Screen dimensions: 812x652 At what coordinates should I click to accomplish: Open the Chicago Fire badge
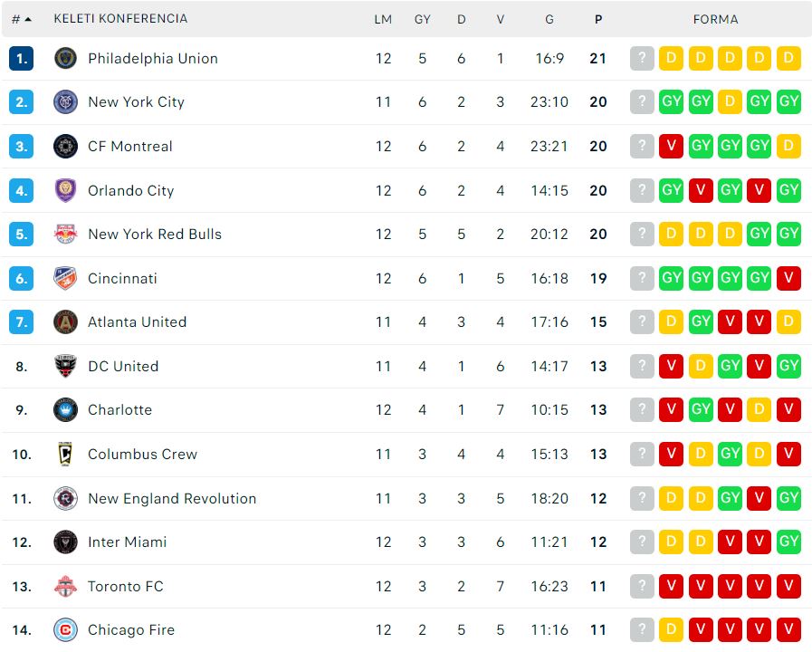tap(66, 630)
